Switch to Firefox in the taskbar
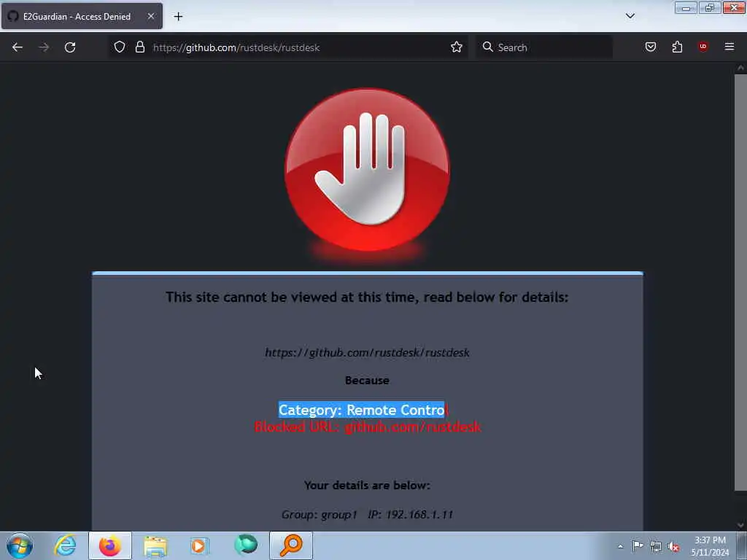The image size is (747, 560). 110,545
